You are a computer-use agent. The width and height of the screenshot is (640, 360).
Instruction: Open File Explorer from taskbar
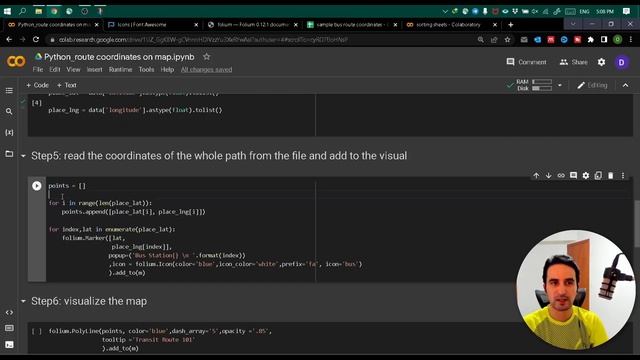38,11
